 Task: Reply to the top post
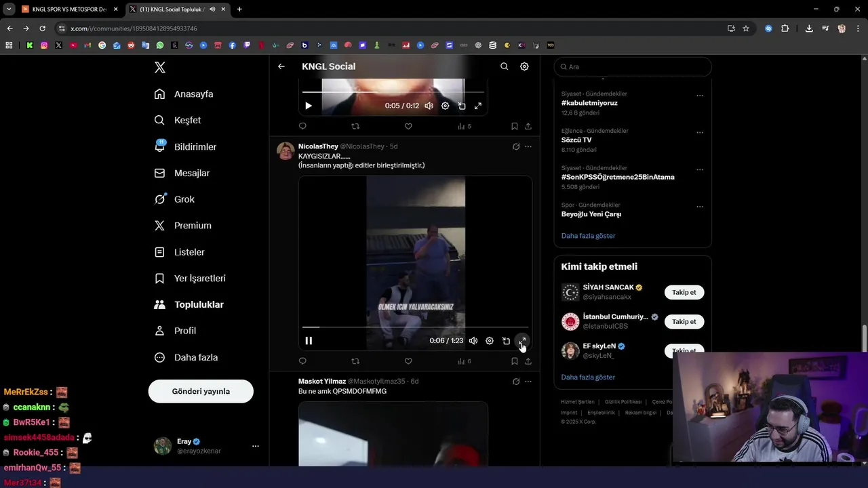(x=302, y=126)
